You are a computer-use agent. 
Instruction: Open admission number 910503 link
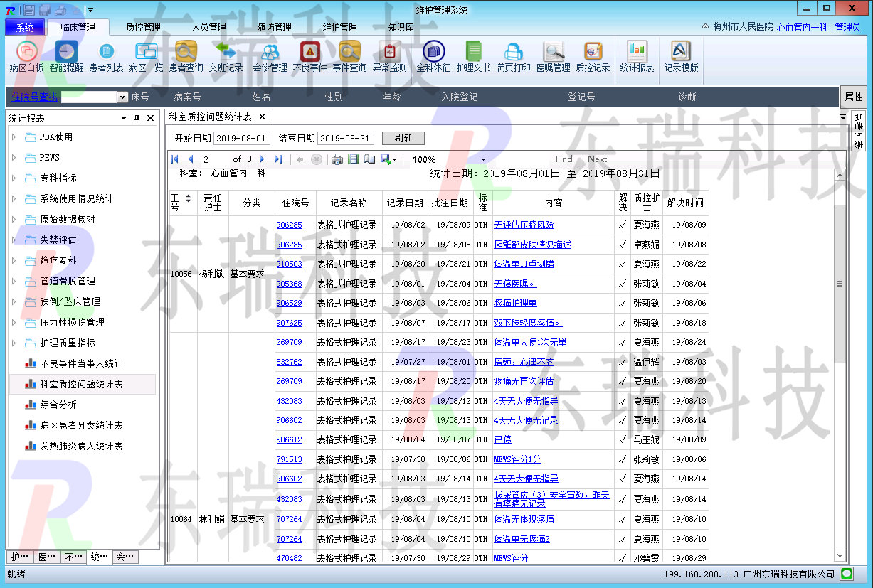pos(289,264)
